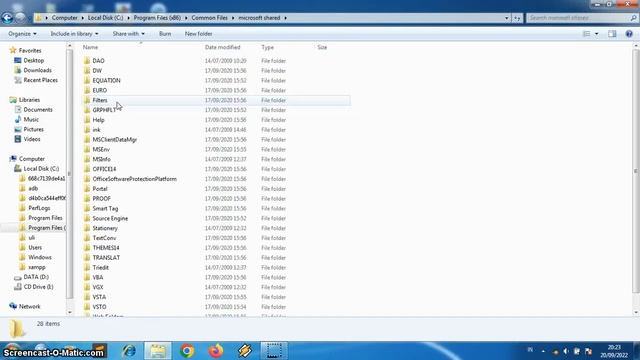The height and width of the screenshot is (360, 640).
Task: Open the views dropdown arrow
Action: 596,34
